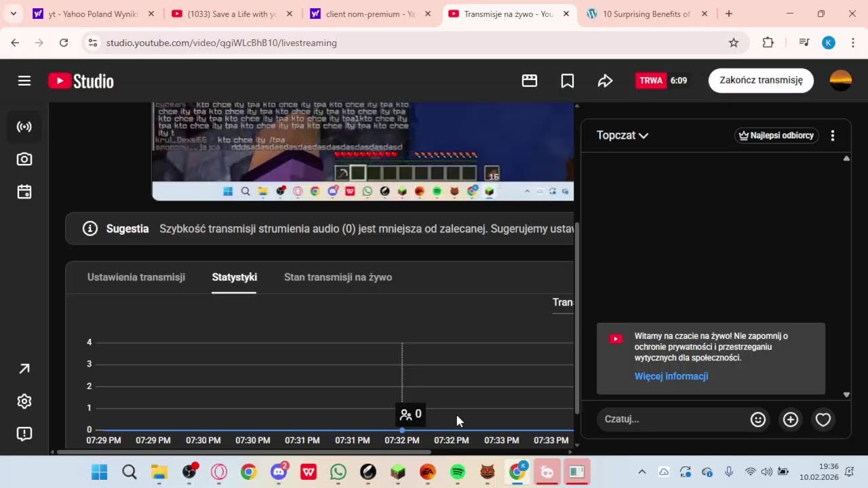Image resolution: width=868 pixels, height=488 pixels.
Task: Open the channel account avatar menu
Action: pos(841,80)
